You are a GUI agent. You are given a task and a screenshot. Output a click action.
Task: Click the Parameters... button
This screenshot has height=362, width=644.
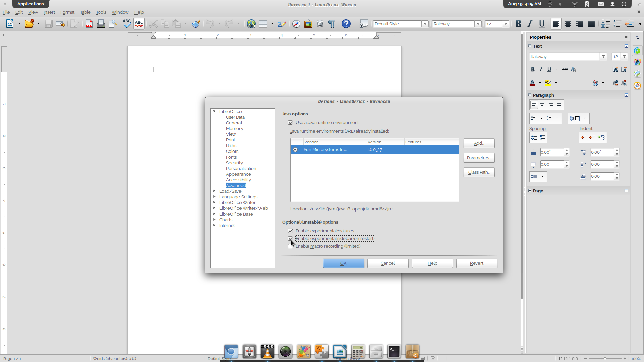[x=479, y=158]
